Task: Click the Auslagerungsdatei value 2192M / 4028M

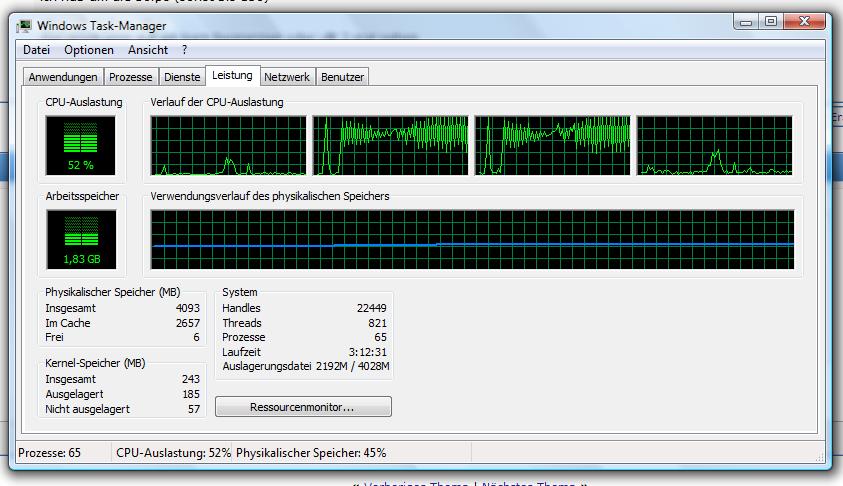Action: pyautogui.click(x=353, y=366)
